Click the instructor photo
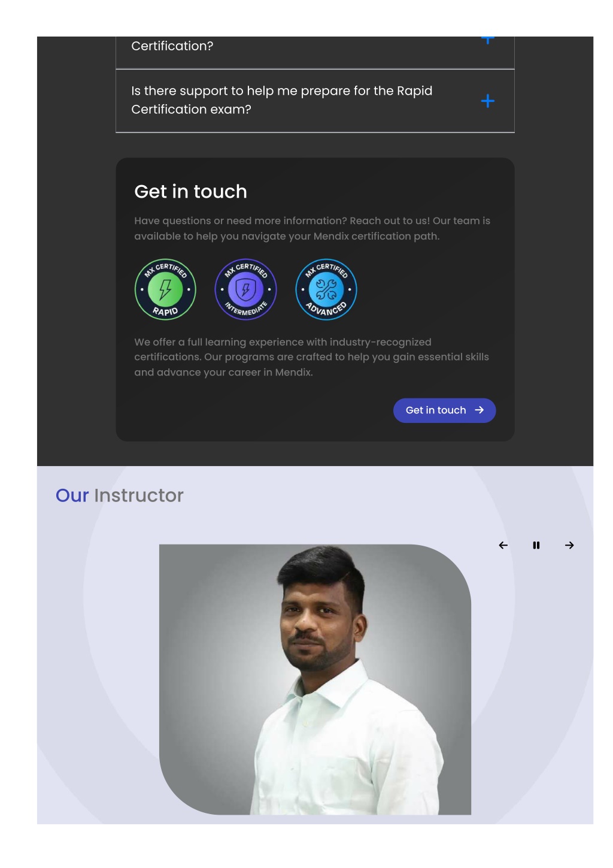 click(315, 679)
